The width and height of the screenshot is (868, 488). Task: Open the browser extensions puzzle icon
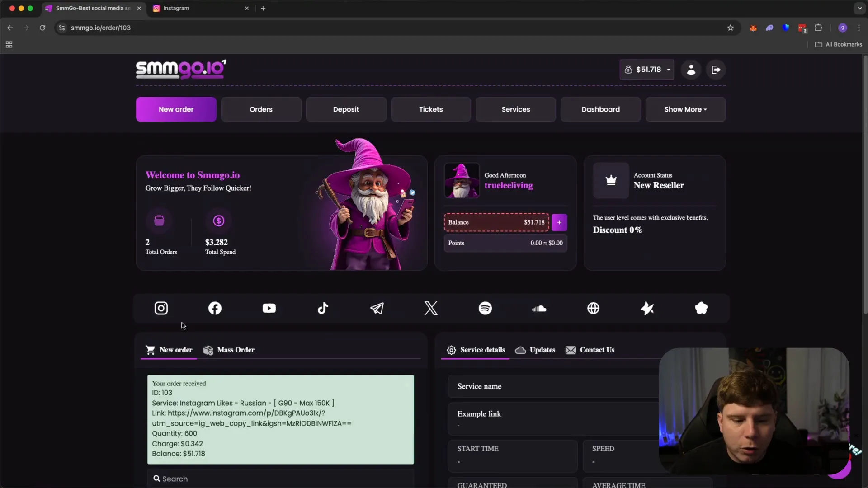[818, 28]
